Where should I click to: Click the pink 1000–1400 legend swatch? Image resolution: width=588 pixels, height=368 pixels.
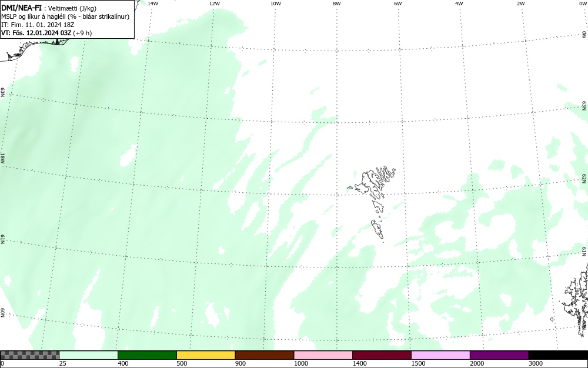[323, 355]
